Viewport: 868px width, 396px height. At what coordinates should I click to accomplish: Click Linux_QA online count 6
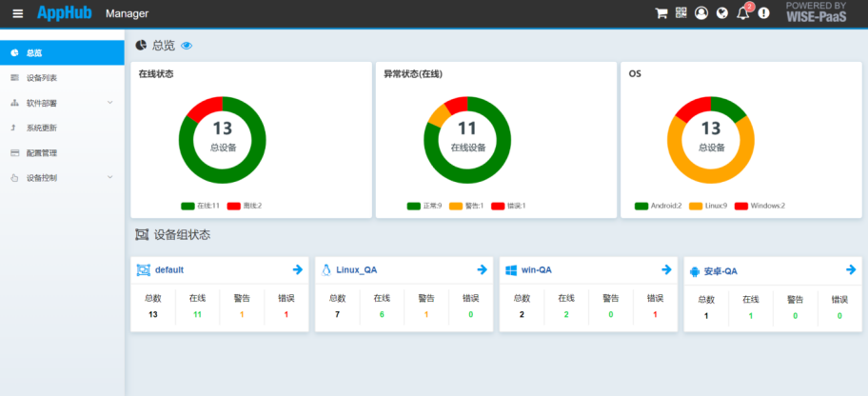[x=382, y=314]
